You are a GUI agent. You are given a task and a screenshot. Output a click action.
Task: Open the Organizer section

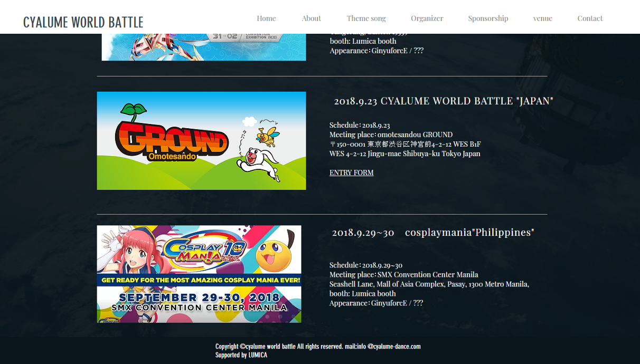point(427,18)
